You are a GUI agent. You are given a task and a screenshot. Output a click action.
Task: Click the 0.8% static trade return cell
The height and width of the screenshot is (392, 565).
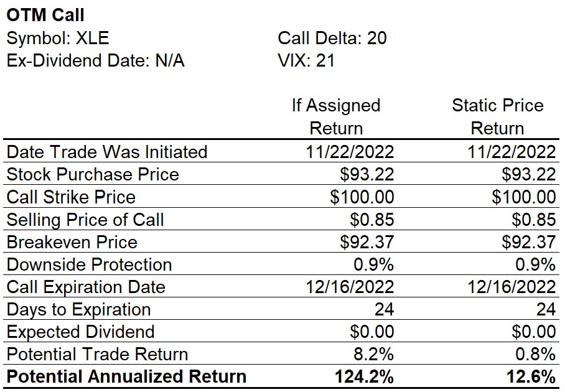click(535, 354)
